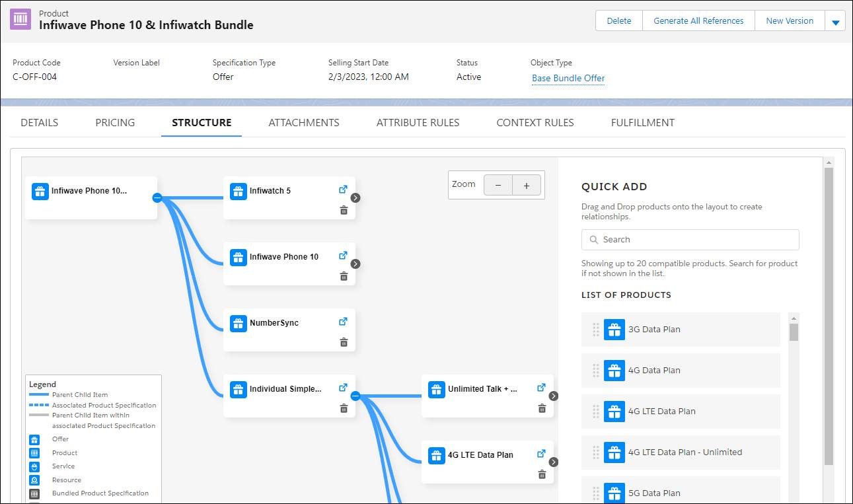853x504 pixels.
Task: Click the 5G Data Plan gift icon
Action: (x=614, y=493)
